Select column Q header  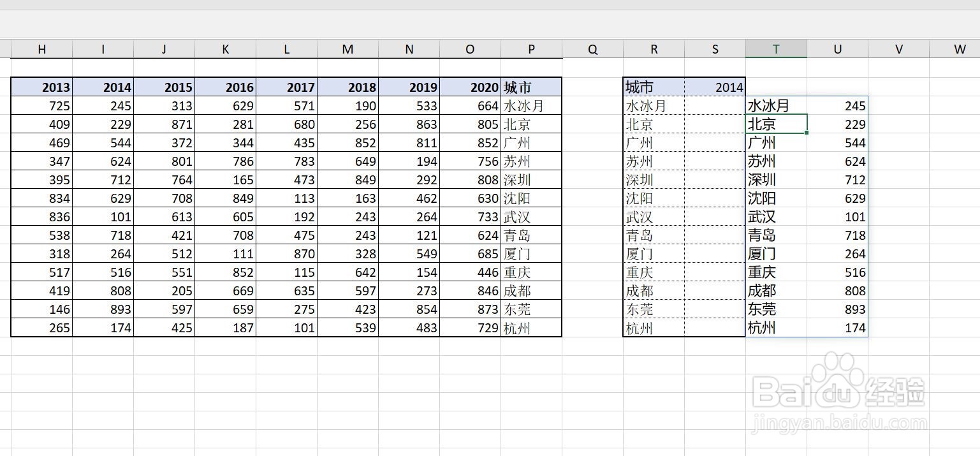(592, 49)
